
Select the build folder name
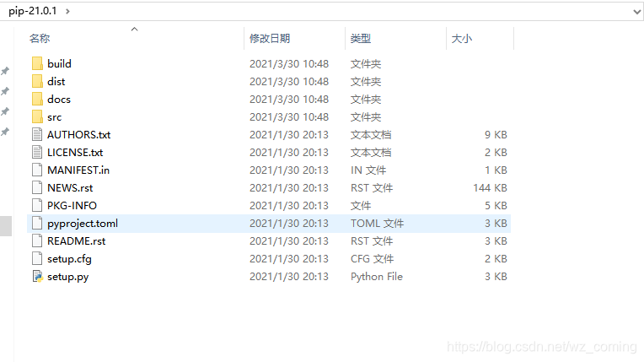[x=59, y=64]
